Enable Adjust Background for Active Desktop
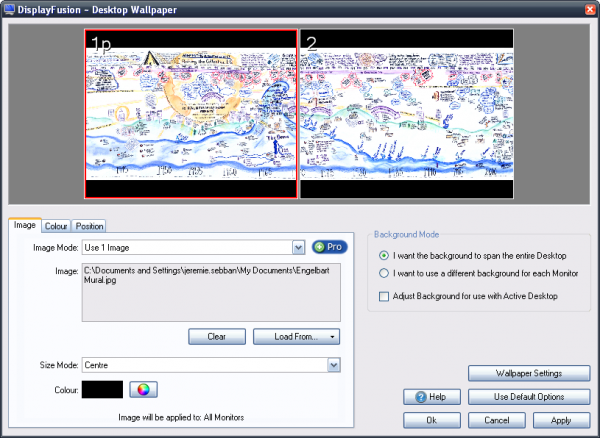Image resolution: width=600 pixels, height=438 pixels. tap(384, 295)
